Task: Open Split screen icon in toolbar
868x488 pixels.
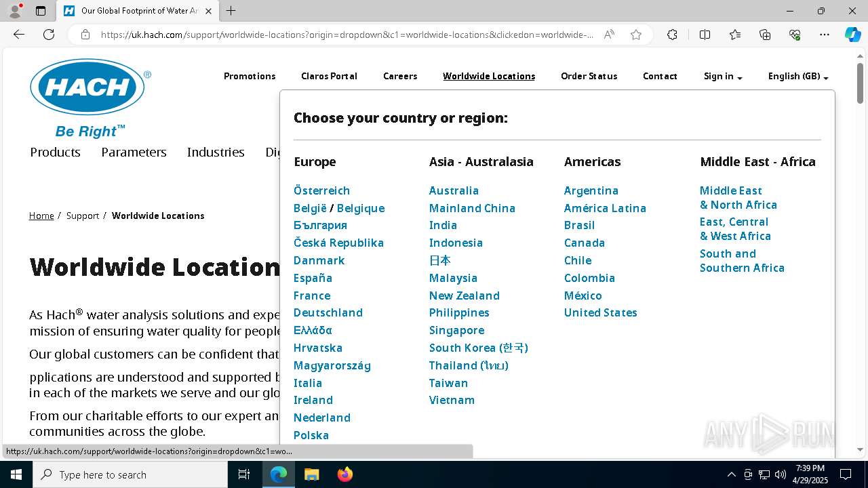Action: [x=705, y=35]
